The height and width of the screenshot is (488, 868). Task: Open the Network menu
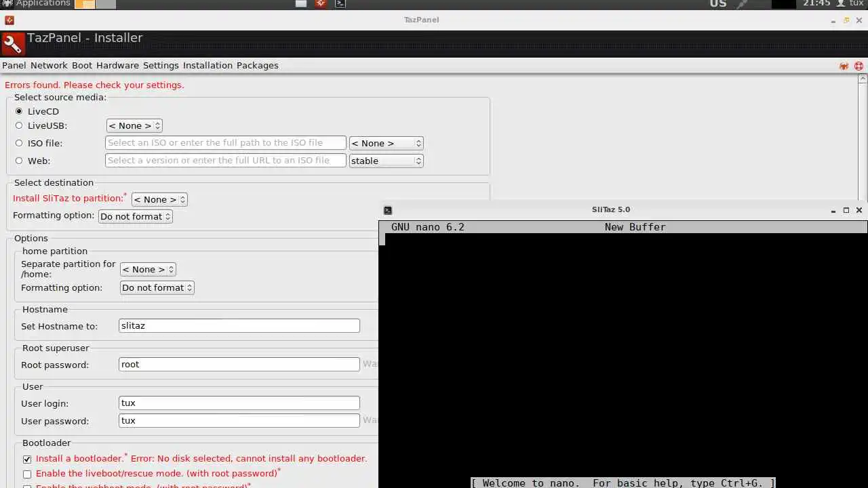coord(49,66)
